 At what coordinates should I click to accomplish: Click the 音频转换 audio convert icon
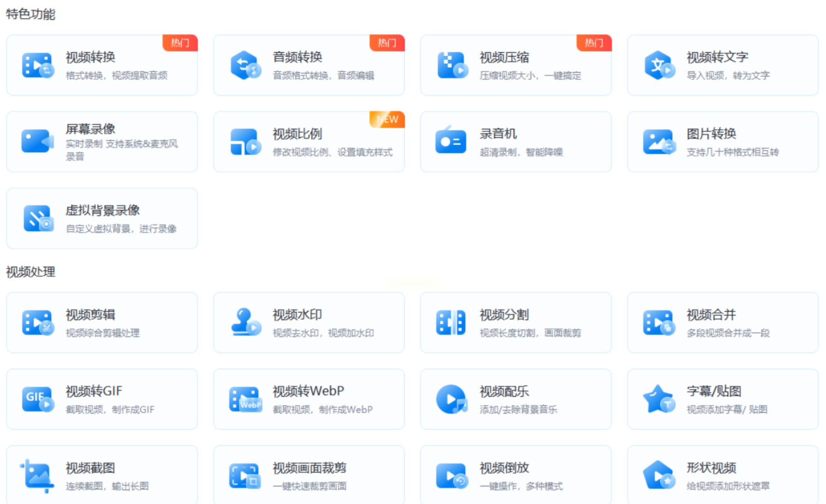pos(245,65)
